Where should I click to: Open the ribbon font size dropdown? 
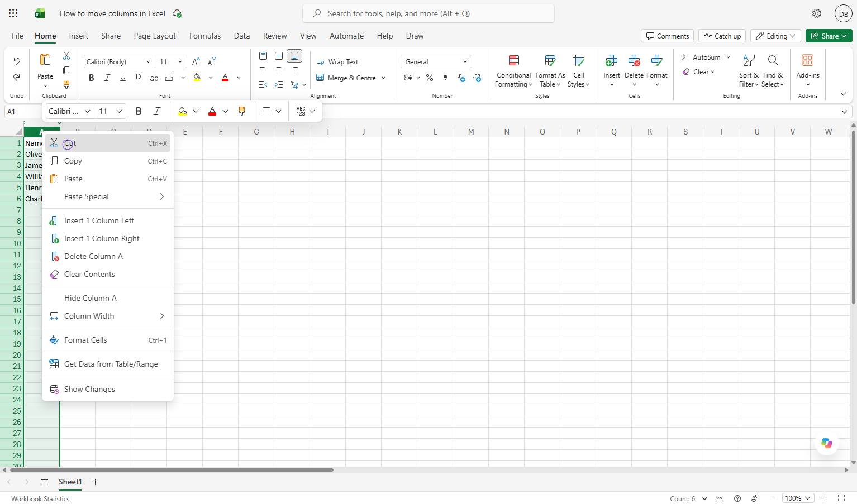coord(180,62)
